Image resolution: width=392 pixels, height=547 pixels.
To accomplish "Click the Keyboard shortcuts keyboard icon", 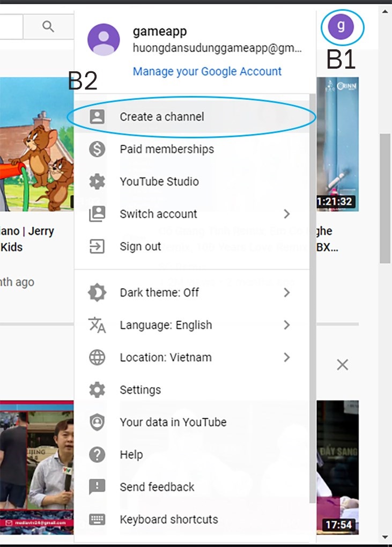I will [x=97, y=520].
